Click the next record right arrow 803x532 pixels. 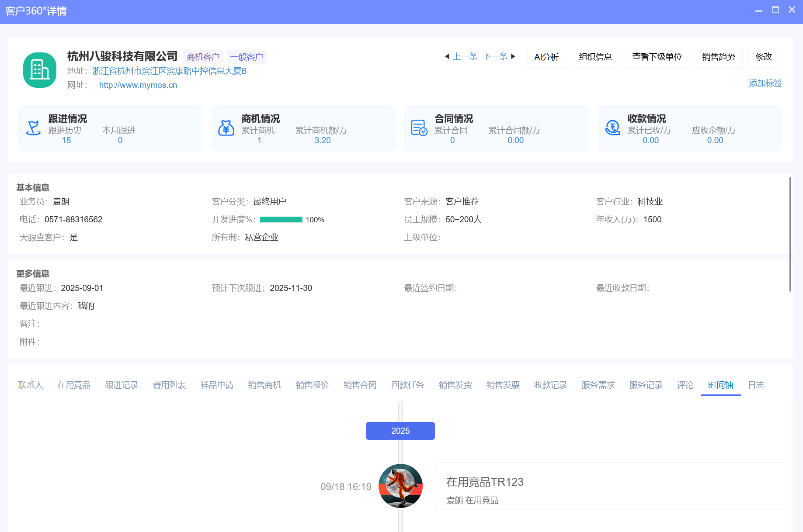click(513, 56)
